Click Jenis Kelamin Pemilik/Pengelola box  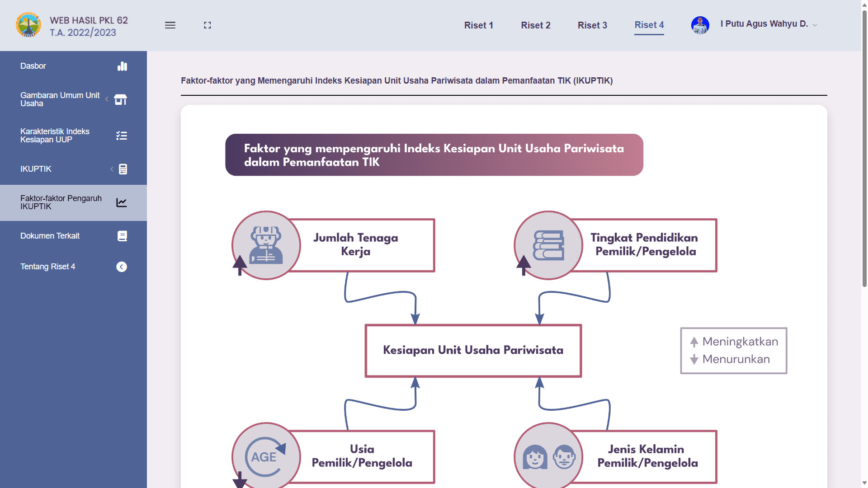coord(644,456)
